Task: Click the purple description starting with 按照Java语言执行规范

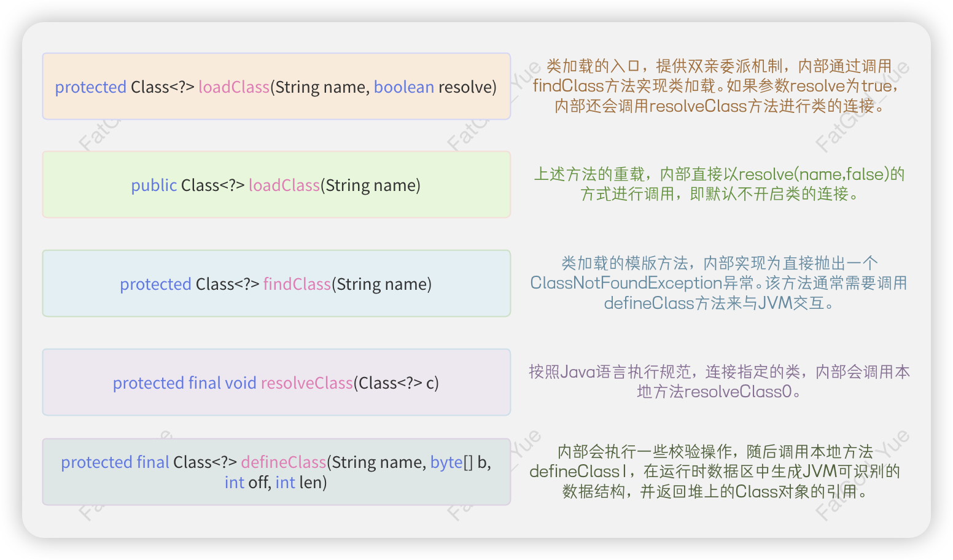Action: click(718, 381)
